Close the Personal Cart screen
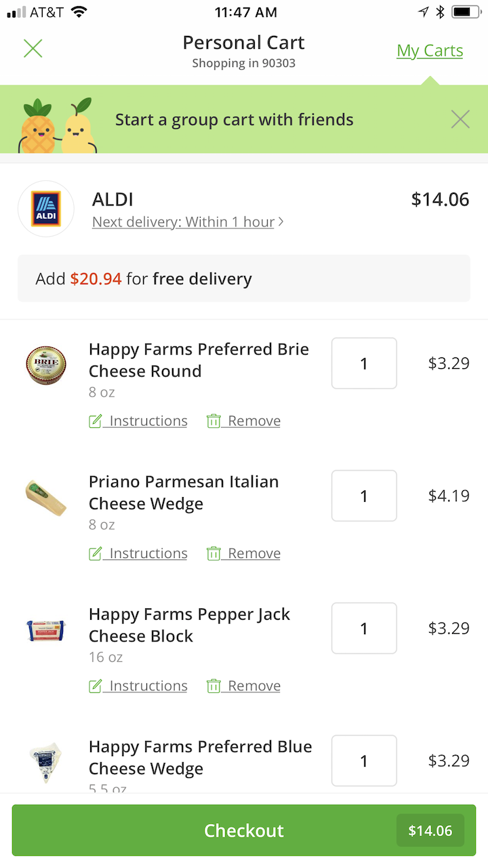 33,49
